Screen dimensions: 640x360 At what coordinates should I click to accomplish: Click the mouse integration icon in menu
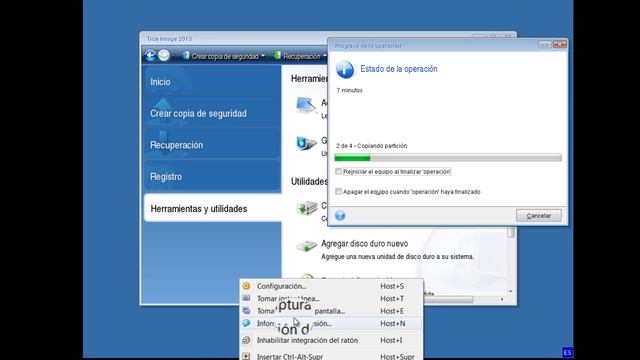[246, 340]
